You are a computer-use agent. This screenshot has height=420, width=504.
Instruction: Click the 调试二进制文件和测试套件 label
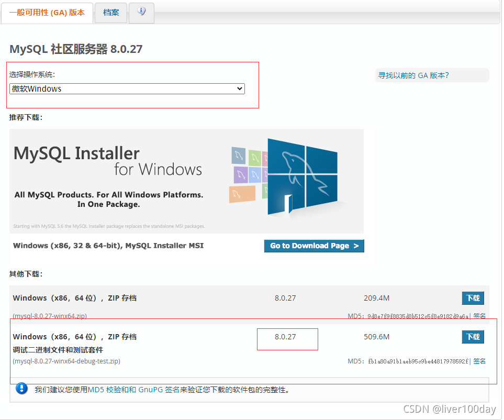[58, 350]
